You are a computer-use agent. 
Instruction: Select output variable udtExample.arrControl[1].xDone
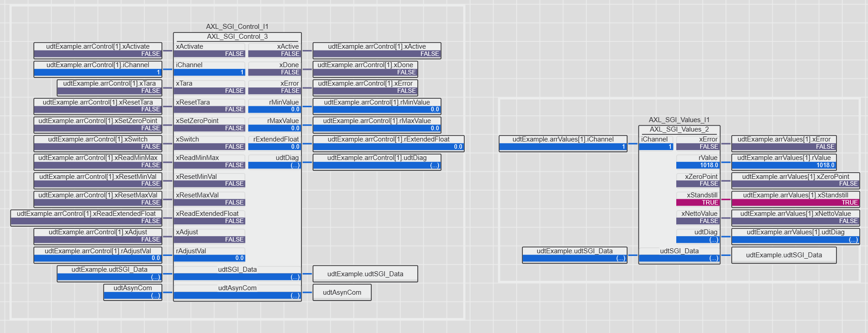coord(365,69)
